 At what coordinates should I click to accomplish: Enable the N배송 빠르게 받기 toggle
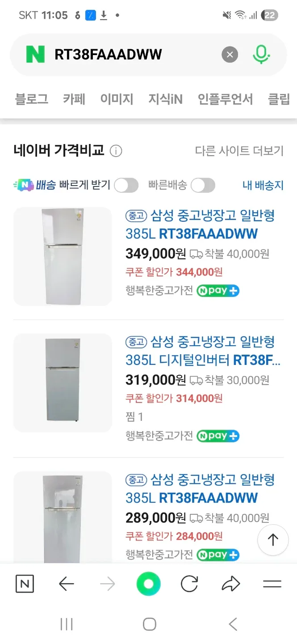[x=126, y=185]
